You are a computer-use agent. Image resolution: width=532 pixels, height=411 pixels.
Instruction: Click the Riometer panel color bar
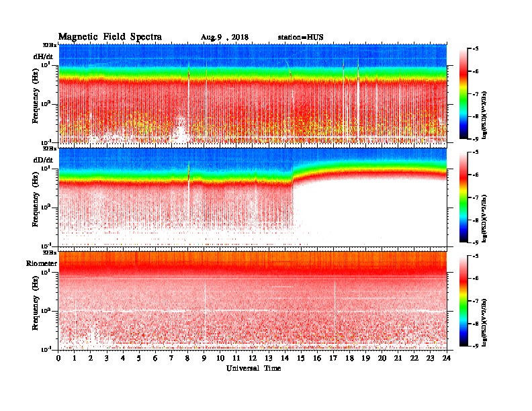(x=463, y=301)
